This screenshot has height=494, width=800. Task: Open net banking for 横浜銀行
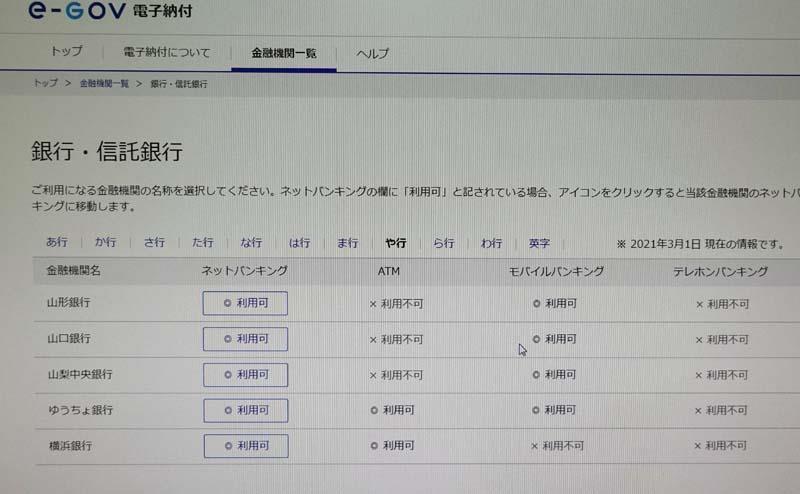246,446
